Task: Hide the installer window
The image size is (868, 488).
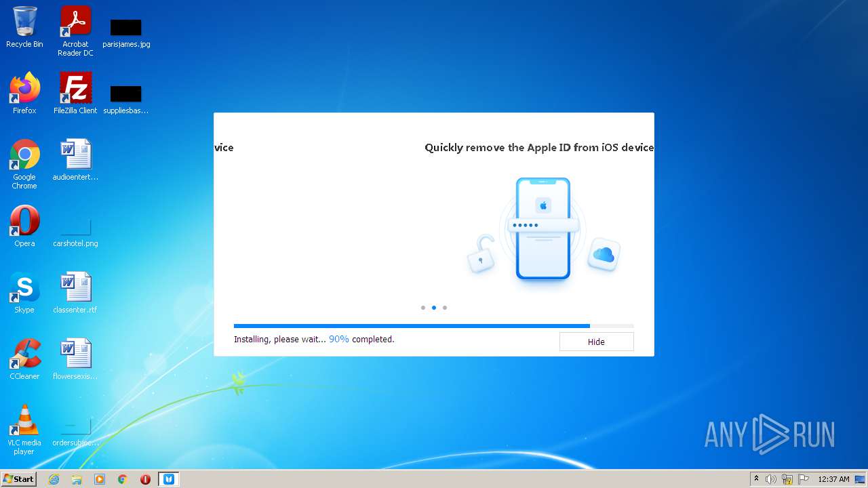Action: tap(597, 342)
